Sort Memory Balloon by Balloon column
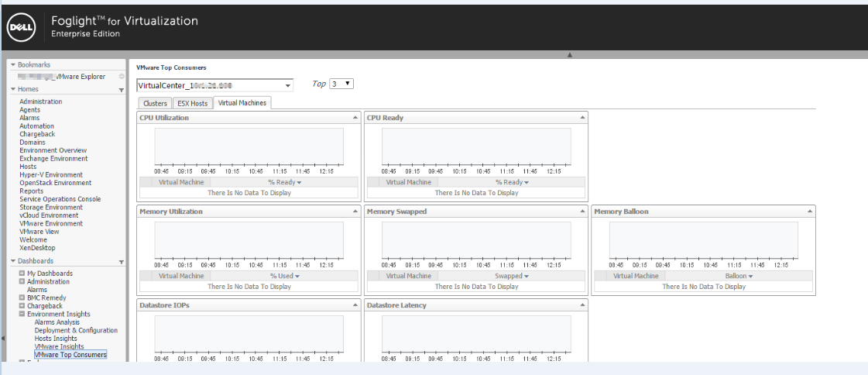Viewport: 868px width, 375px height. click(x=739, y=276)
